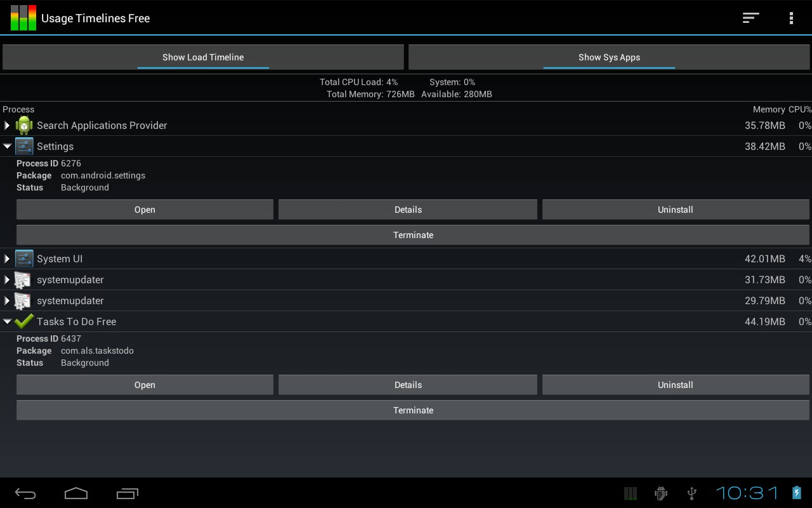View Details for Tasks To Do Free

click(x=408, y=385)
